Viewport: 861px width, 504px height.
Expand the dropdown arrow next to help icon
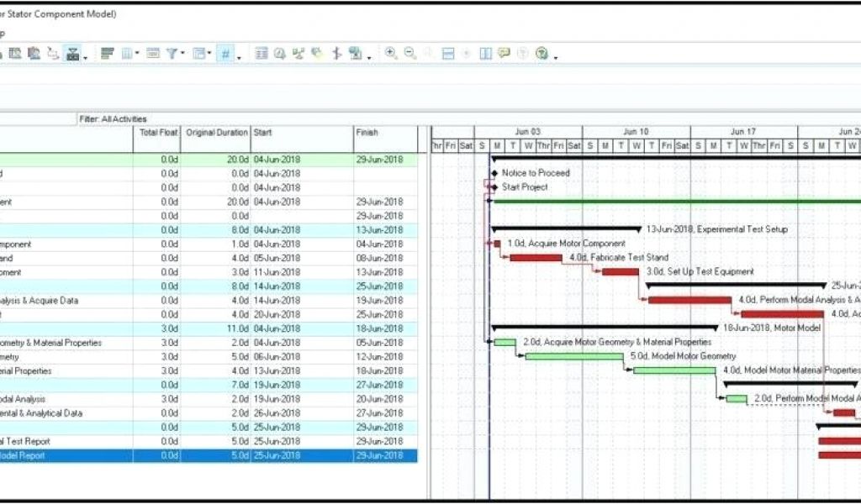[x=555, y=56]
